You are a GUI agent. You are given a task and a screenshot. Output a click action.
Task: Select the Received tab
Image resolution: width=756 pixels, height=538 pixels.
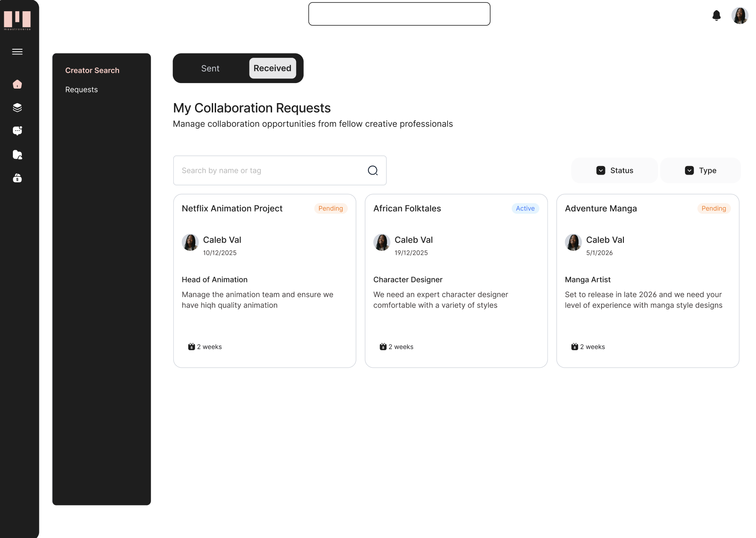(272, 68)
